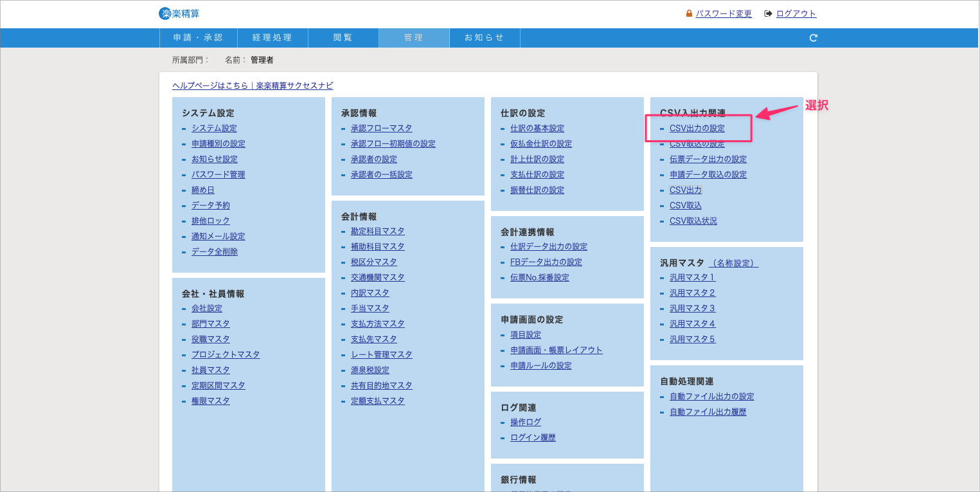Open 操作ログ
This screenshot has width=980, height=492.
(526, 423)
